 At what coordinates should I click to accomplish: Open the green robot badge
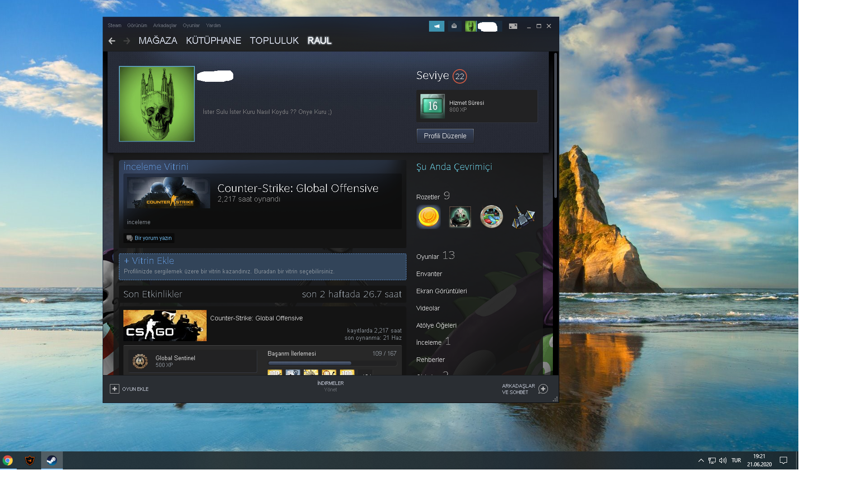tap(460, 217)
